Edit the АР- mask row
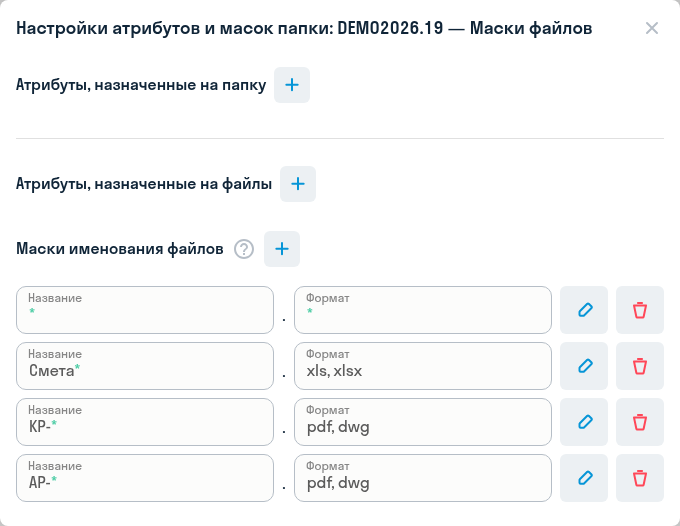The image size is (680, 526). tap(584, 478)
